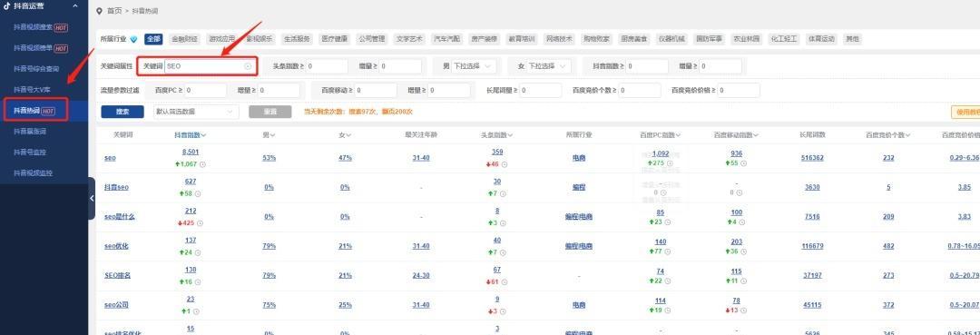Sort by the 百度PC指数 column header
The image size is (980, 335).
click(x=660, y=134)
